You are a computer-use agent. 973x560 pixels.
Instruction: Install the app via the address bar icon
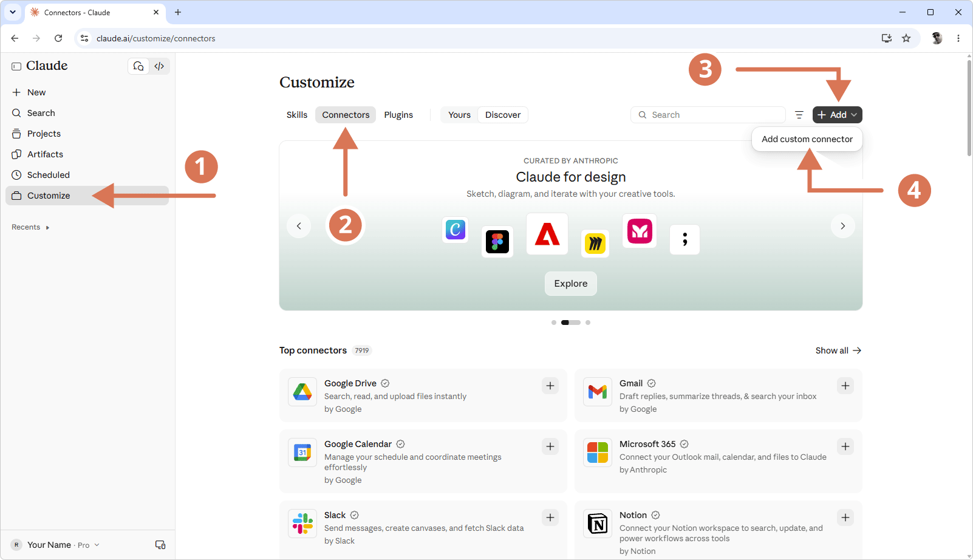click(x=887, y=38)
